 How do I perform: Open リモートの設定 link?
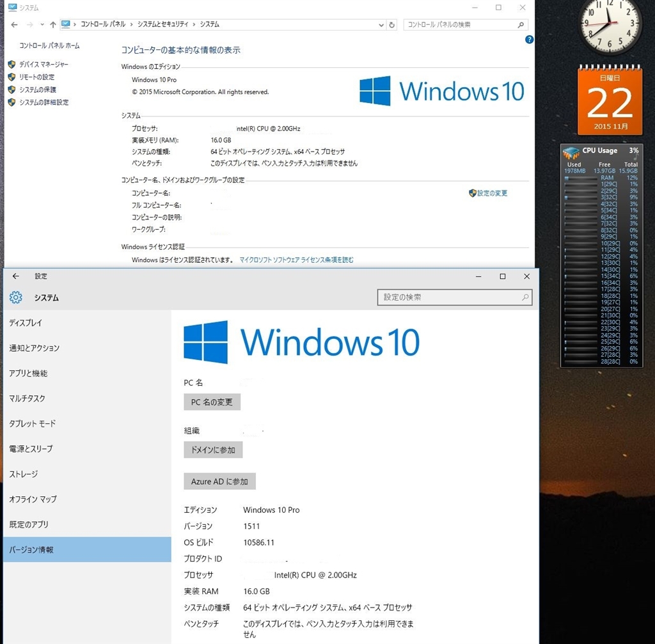tap(36, 77)
